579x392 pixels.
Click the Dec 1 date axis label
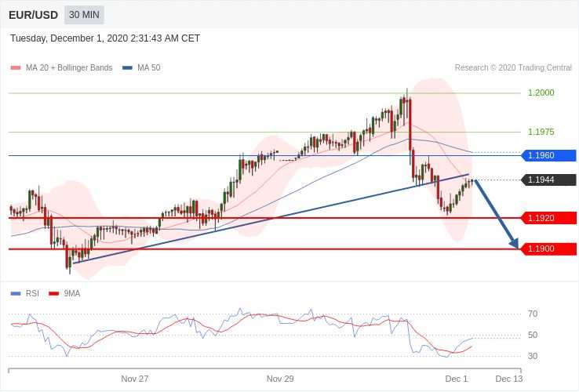[457, 379]
